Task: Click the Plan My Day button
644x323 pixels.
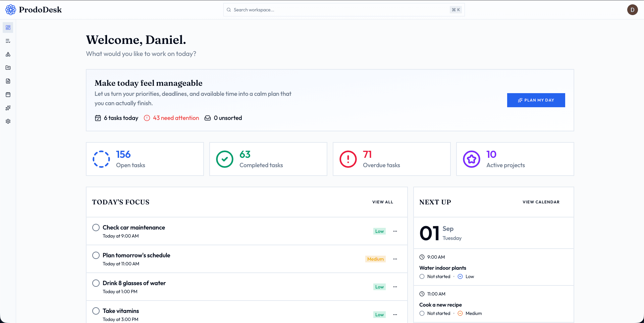Action: click(536, 100)
